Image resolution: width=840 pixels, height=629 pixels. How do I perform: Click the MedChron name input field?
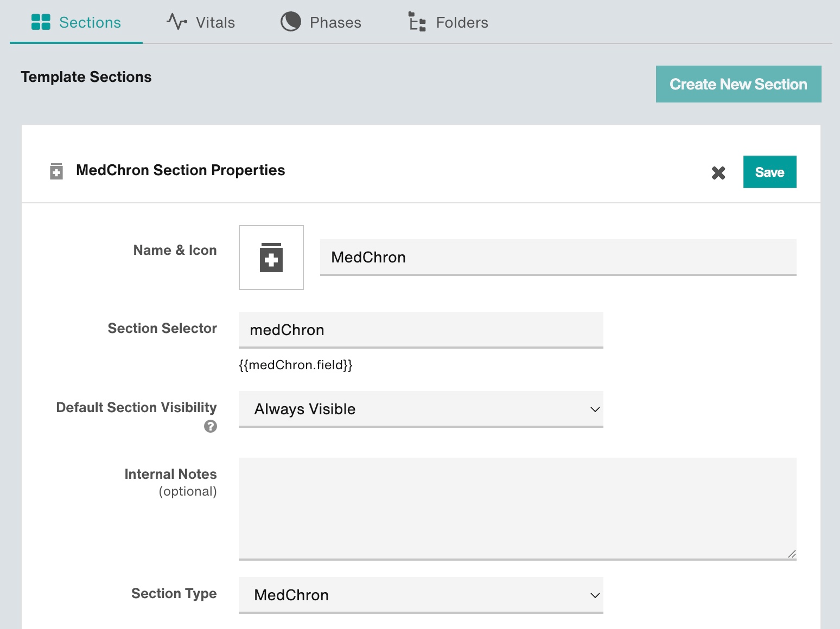[557, 257]
